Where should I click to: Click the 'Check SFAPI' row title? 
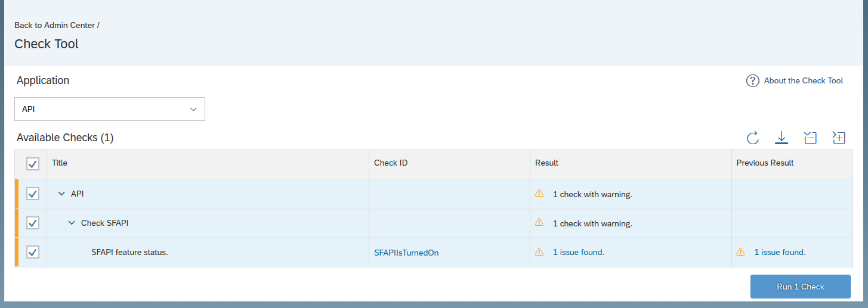[105, 223]
